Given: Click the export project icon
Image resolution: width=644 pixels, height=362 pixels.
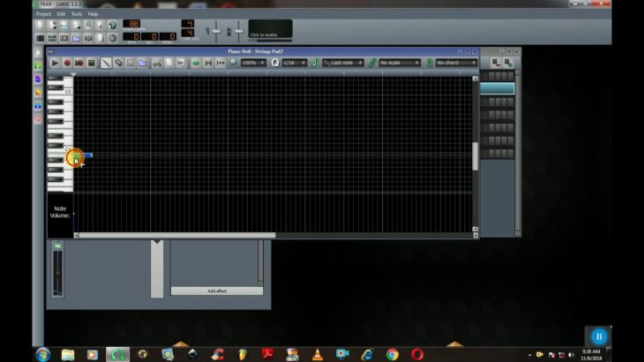Looking at the screenshot, I should pos(101,26).
